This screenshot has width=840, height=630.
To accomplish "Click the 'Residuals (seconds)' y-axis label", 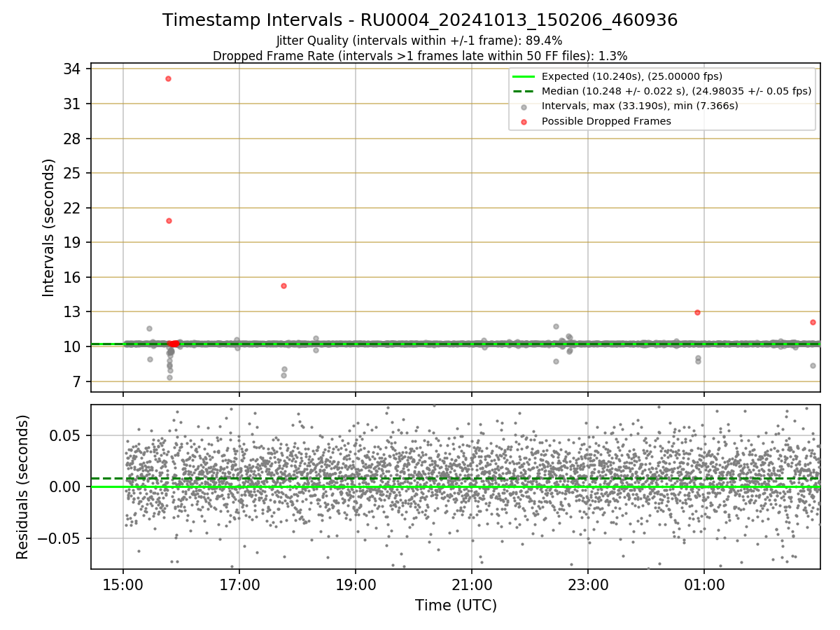I will (23, 486).
